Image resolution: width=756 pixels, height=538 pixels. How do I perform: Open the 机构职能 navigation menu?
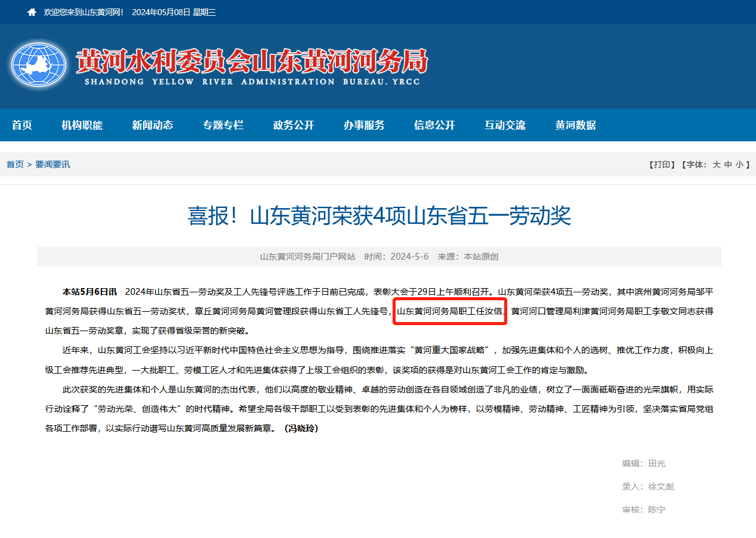click(x=82, y=125)
